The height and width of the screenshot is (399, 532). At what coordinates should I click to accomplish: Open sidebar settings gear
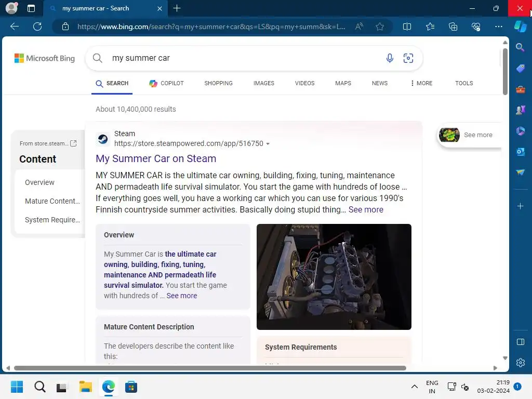520,363
